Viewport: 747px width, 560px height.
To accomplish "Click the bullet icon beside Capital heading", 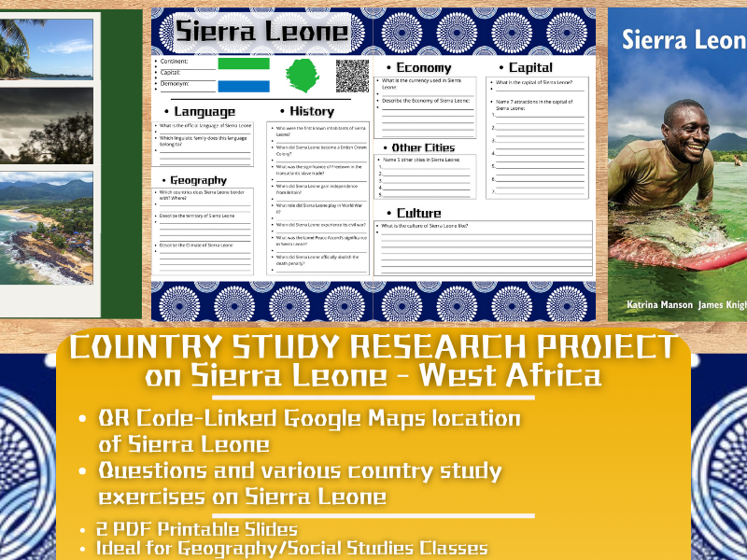I will tap(501, 68).
